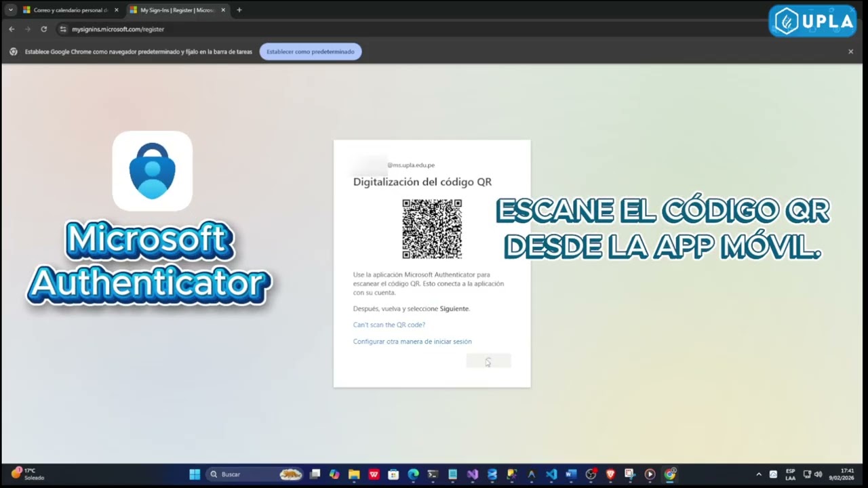This screenshot has width=868, height=488.
Task: Show hidden system tray icons chevron
Action: [759, 474]
